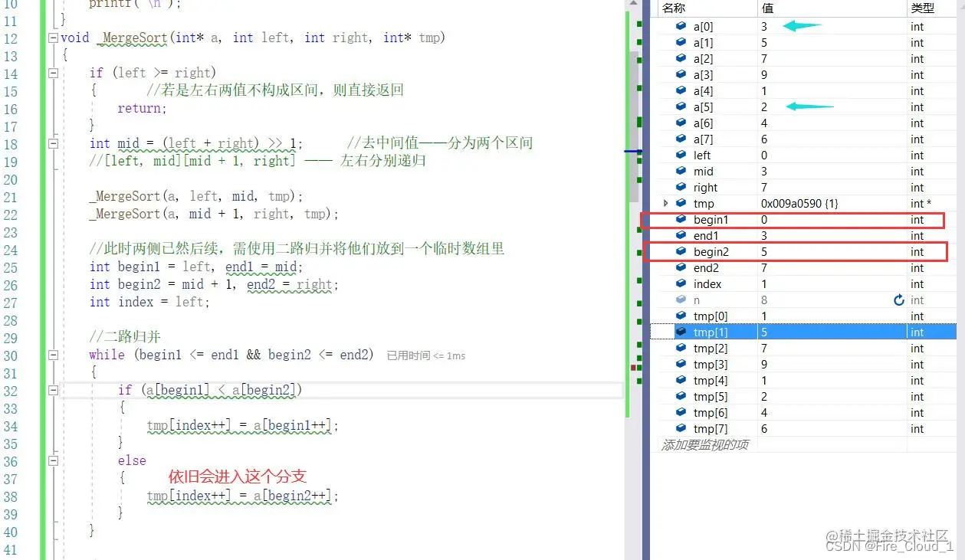
Task: Click the variable icon for index
Action: (x=681, y=283)
